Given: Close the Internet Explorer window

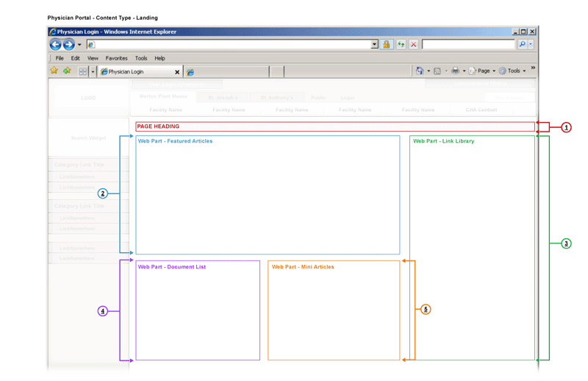Looking at the screenshot, I should 531,32.
